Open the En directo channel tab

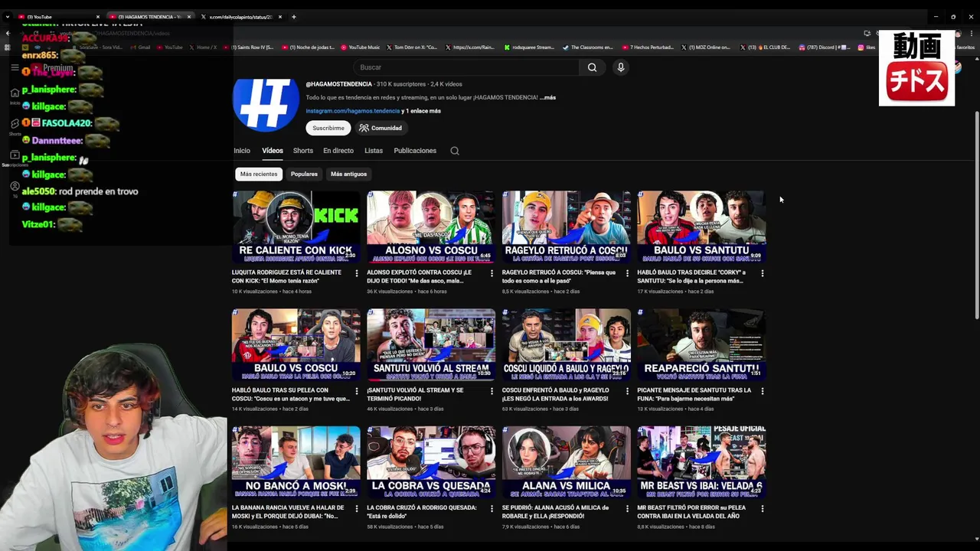[x=338, y=151]
